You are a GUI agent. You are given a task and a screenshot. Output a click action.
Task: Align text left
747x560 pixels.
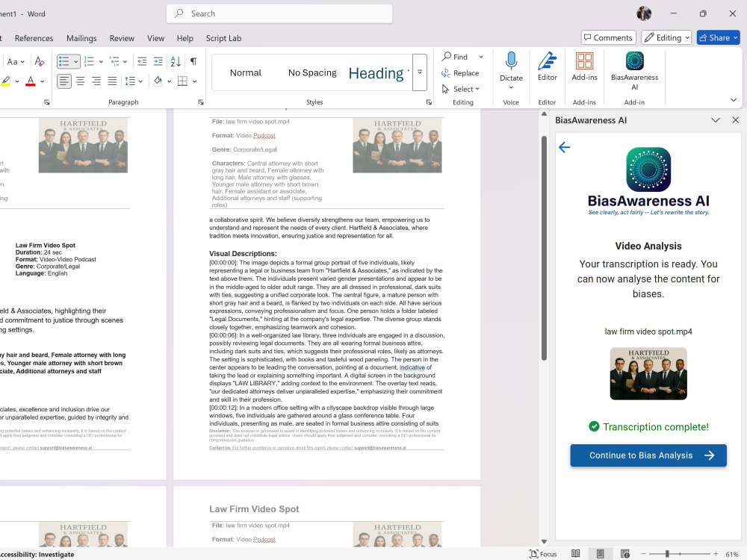63,81
